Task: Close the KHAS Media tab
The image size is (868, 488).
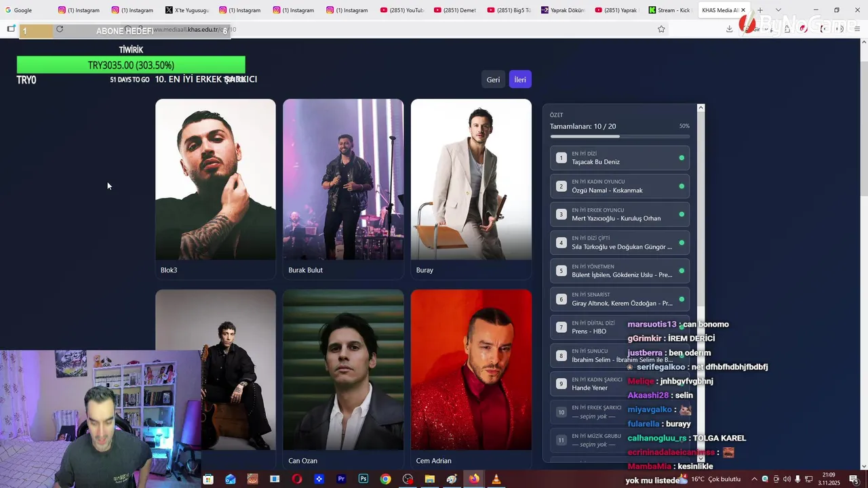Action: [x=743, y=10]
